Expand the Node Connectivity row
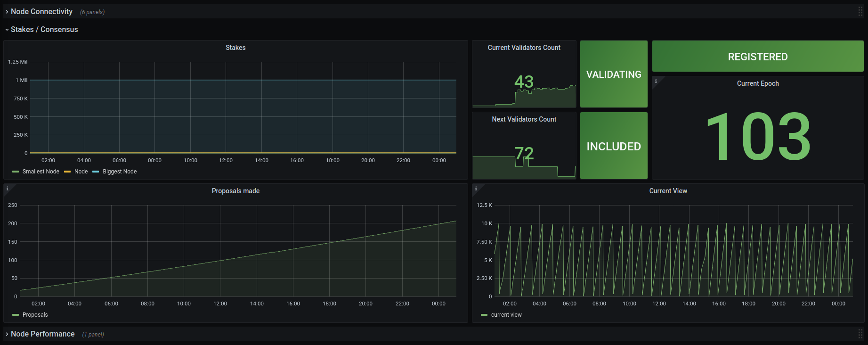The image size is (868, 345). point(41,11)
